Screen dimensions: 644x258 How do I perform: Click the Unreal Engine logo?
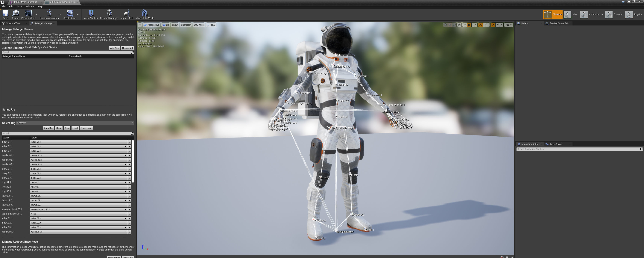pyautogui.click(x=2, y=2)
